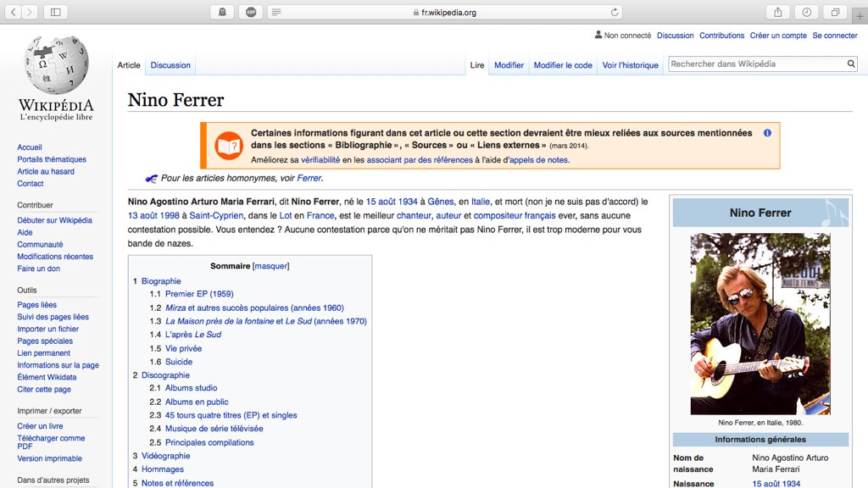Switch to the Discussion tab of the article
The image size is (868, 488).
point(170,65)
